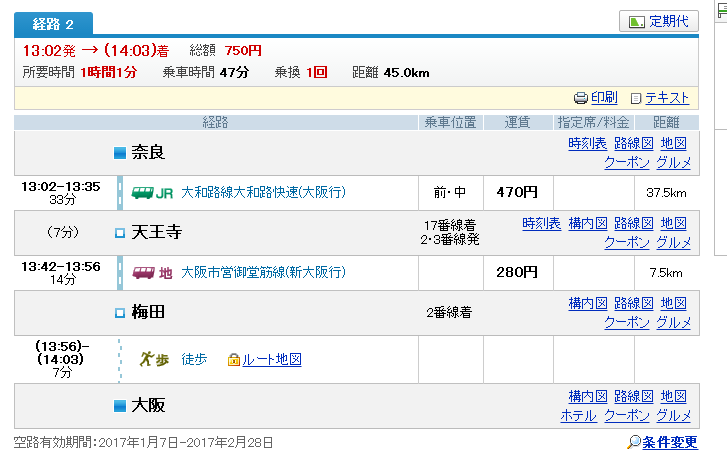Open 時刻表 for 奈良 station
This screenshot has height=467, width=727.
pyautogui.click(x=587, y=143)
